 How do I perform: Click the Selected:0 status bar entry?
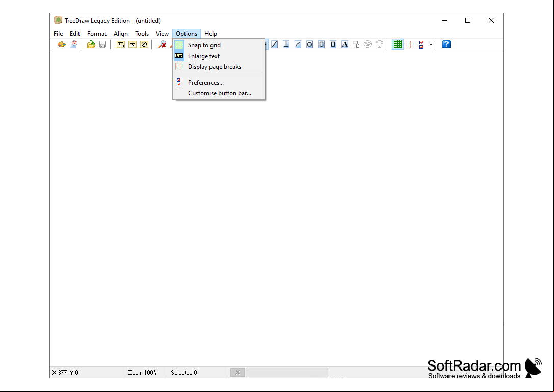tap(183, 373)
